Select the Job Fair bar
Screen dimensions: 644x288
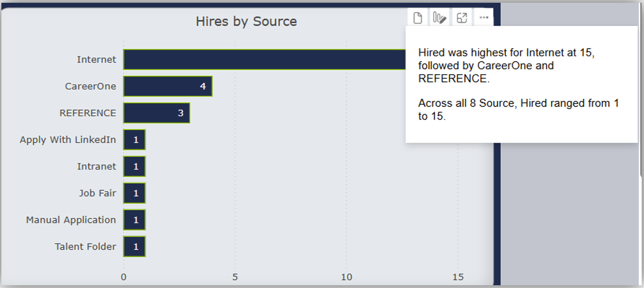[135, 193]
